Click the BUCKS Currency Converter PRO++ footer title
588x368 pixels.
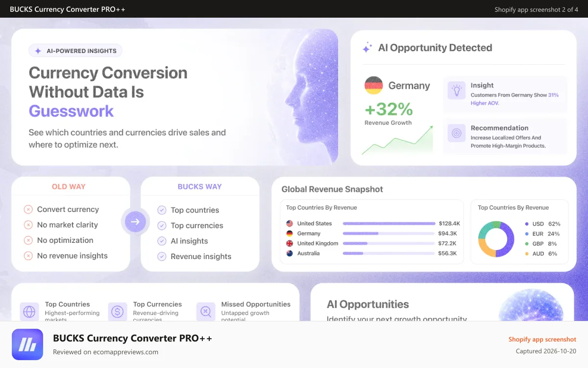(132, 338)
